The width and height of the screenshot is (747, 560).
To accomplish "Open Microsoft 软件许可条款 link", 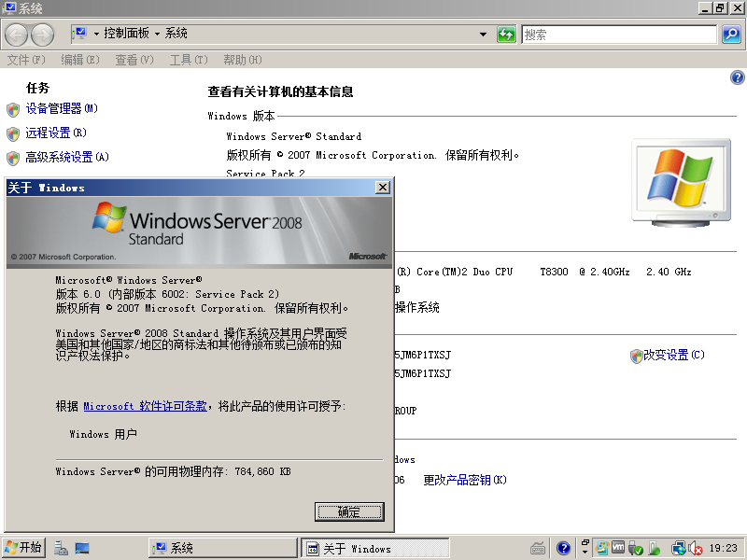I will pos(146,406).
